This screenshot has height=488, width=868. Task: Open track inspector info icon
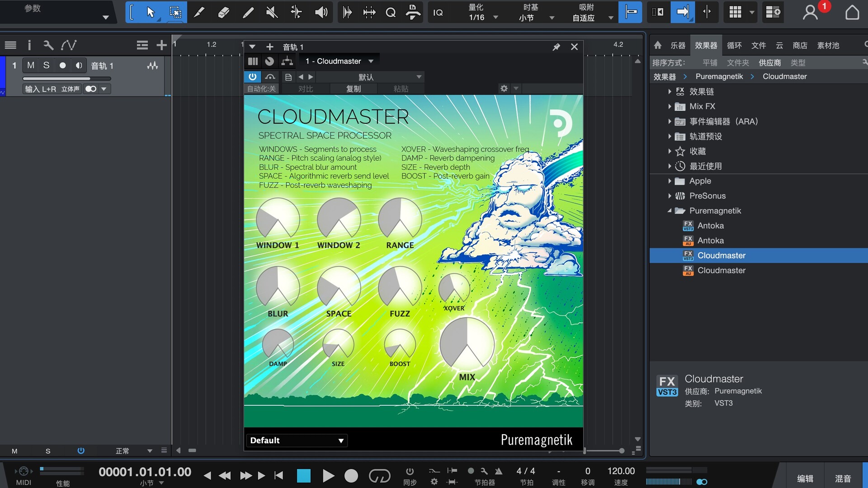point(29,45)
